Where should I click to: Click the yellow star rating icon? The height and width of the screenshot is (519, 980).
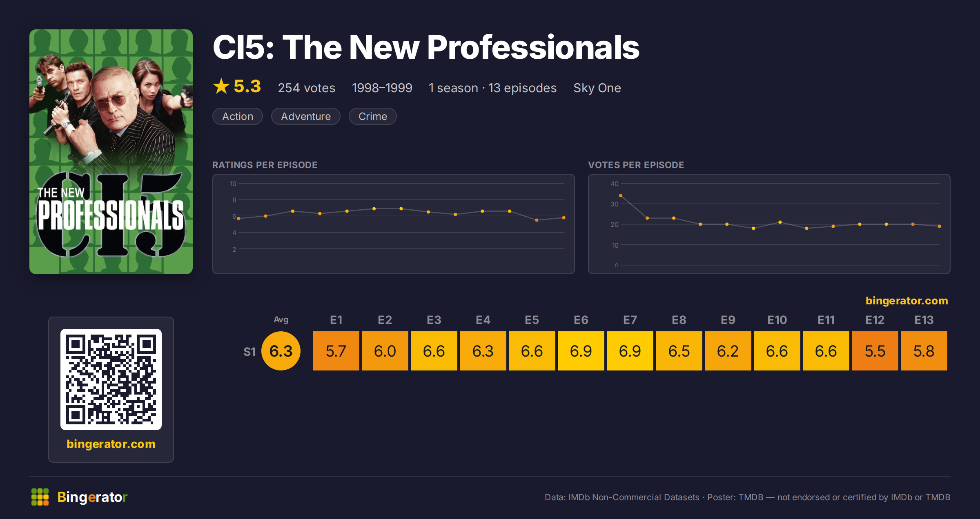221,86
